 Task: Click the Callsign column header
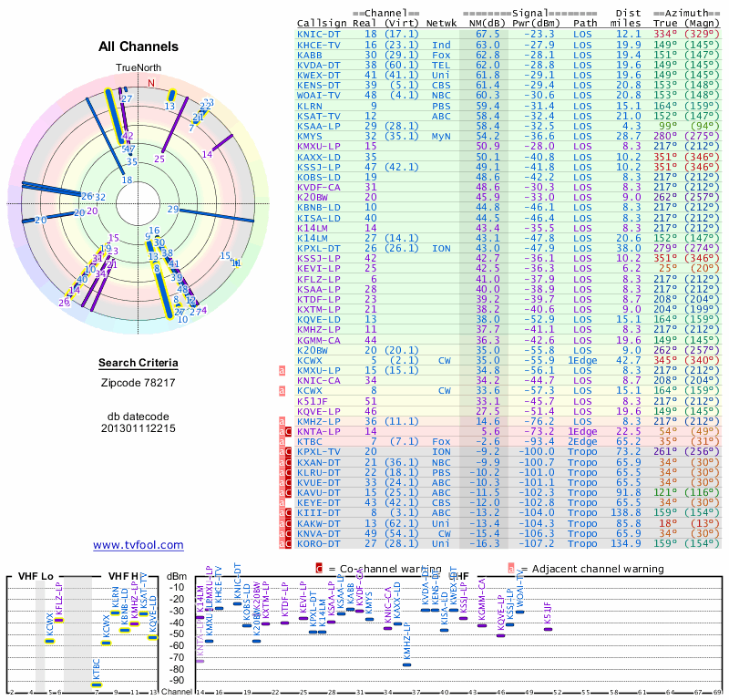point(322,22)
